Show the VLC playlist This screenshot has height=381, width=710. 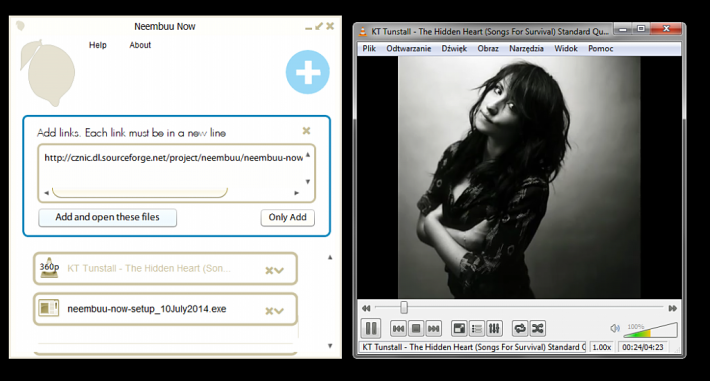(x=476, y=328)
